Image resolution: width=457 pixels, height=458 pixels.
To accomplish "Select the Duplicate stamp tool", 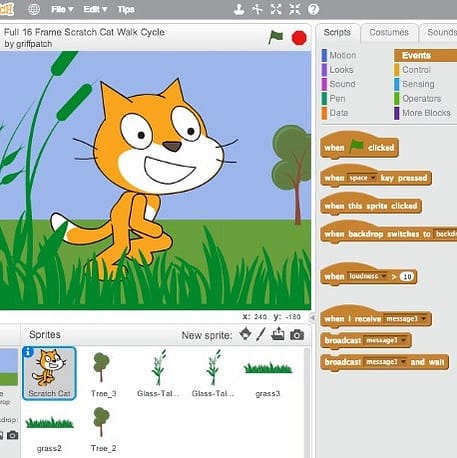I will point(239,9).
